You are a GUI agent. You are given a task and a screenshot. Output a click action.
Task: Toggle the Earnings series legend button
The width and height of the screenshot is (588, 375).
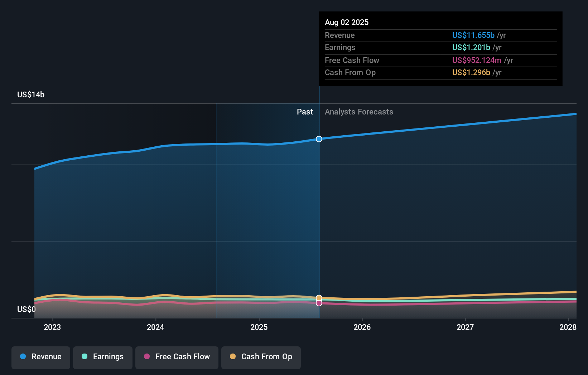pos(103,357)
